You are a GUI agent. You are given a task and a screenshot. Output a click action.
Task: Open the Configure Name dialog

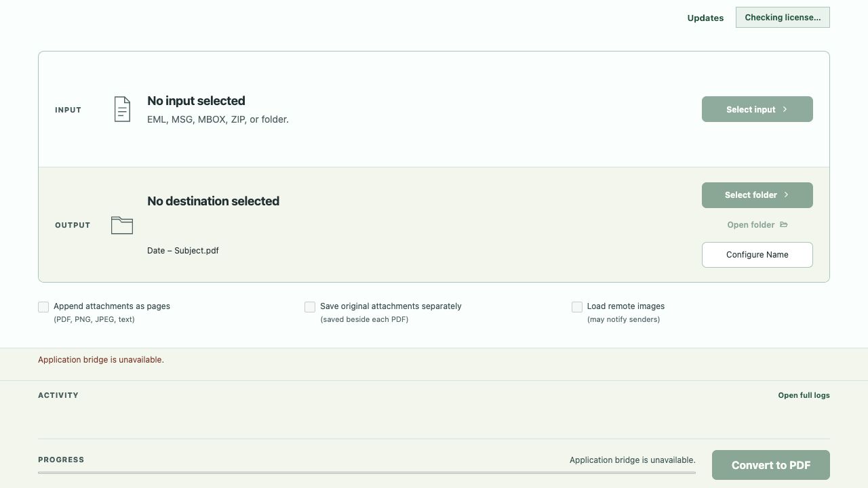757,255
